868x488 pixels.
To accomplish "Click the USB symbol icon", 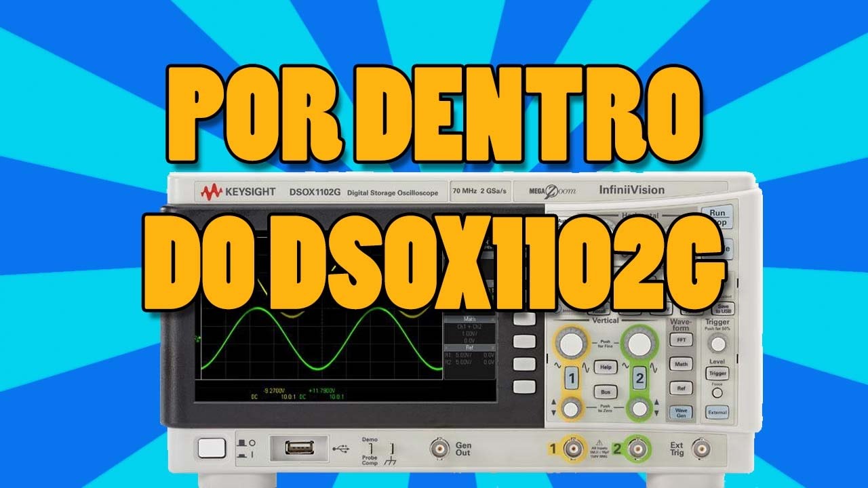I will pyautogui.click(x=340, y=448).
